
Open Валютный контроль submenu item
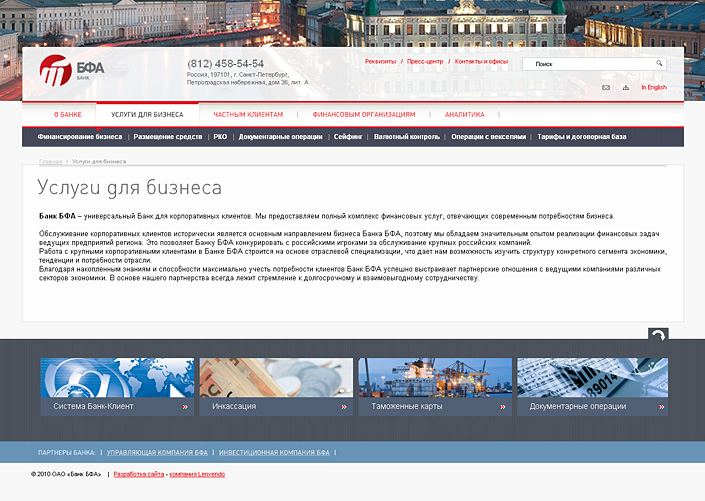tap(407, 137)
